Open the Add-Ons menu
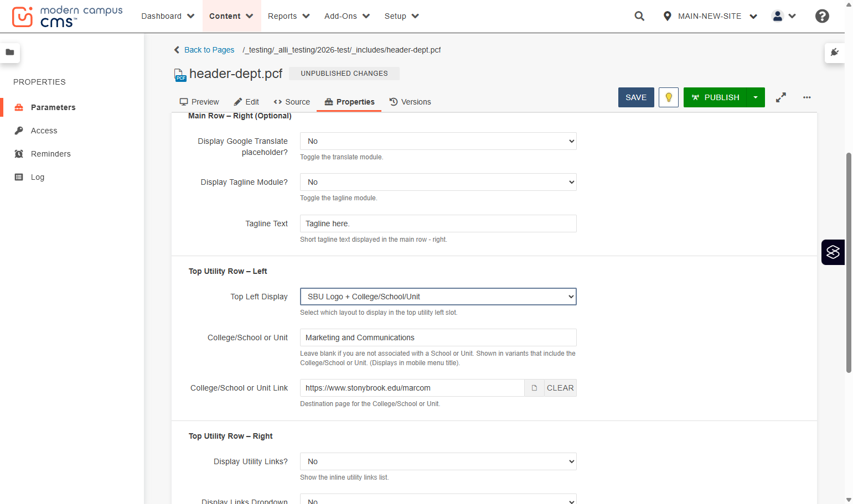Viewport: 853px width, 504px height. [x=347, y=16]
